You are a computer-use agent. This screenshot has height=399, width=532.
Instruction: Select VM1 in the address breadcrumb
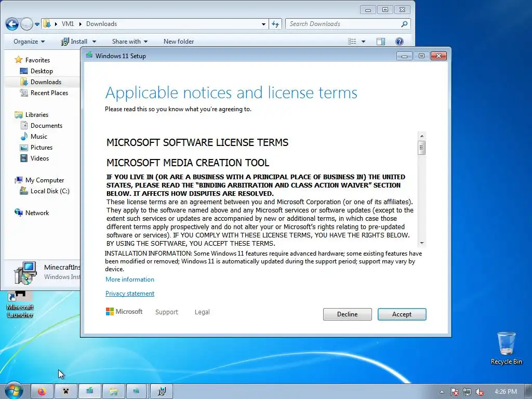coord(68,24)
